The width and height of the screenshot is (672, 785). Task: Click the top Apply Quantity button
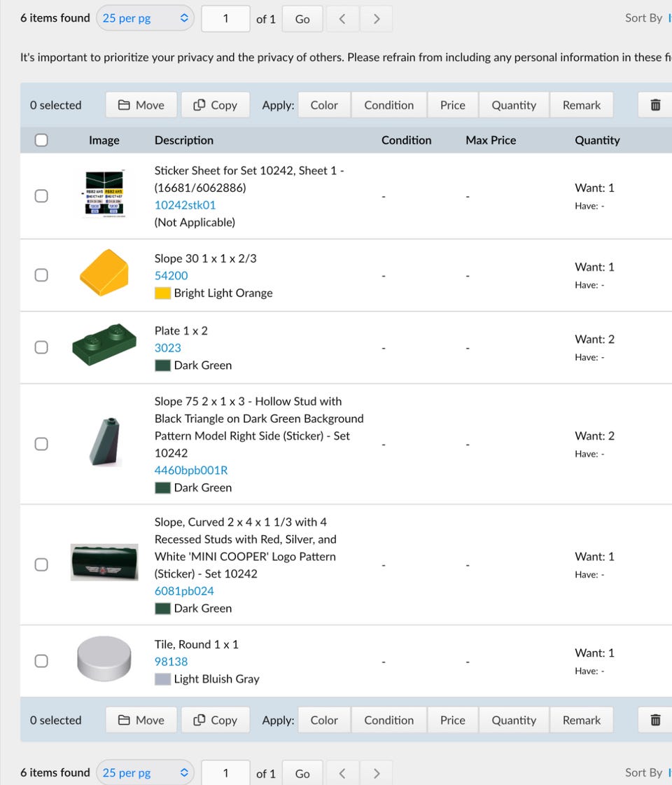coord(513,105)
